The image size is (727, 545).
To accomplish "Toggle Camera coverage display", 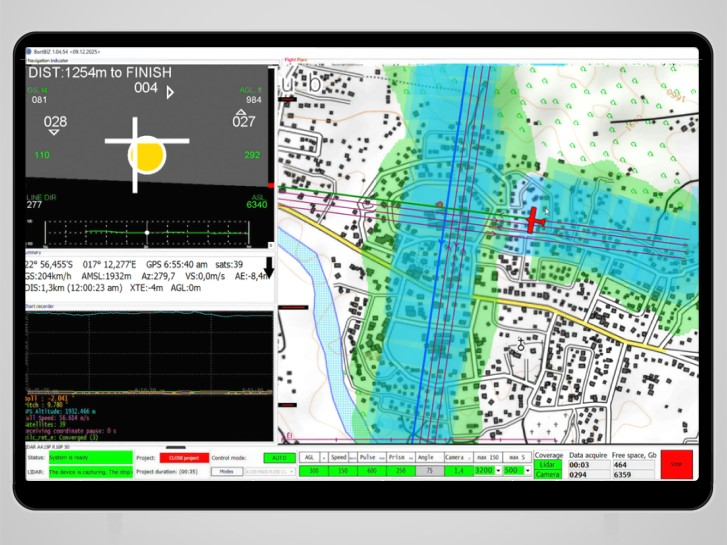I will [x=548, y=474].
